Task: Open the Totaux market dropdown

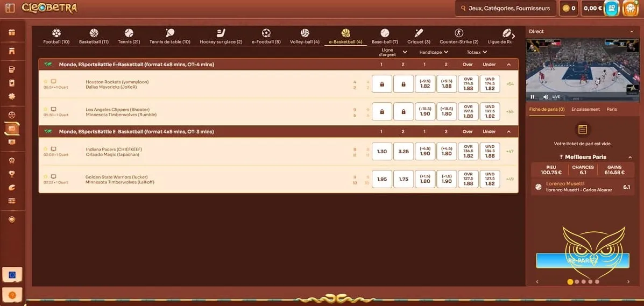Action: click(485, 52)
